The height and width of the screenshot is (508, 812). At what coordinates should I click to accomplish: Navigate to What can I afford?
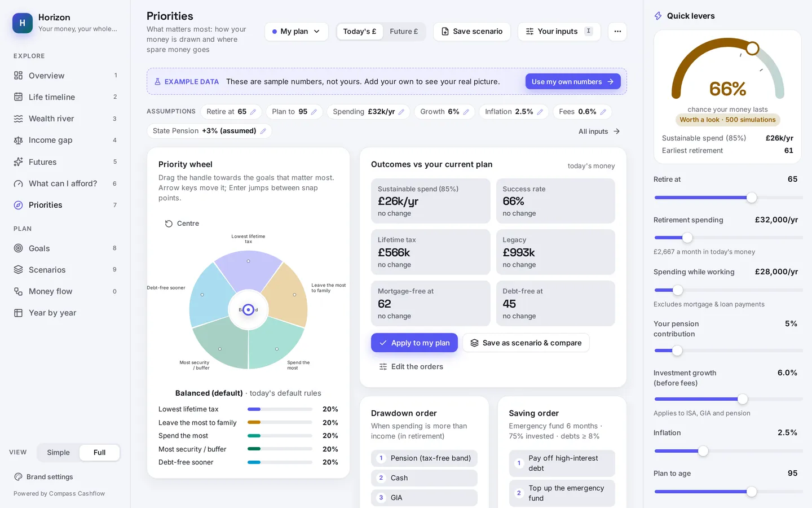click(x=65, y=183)
